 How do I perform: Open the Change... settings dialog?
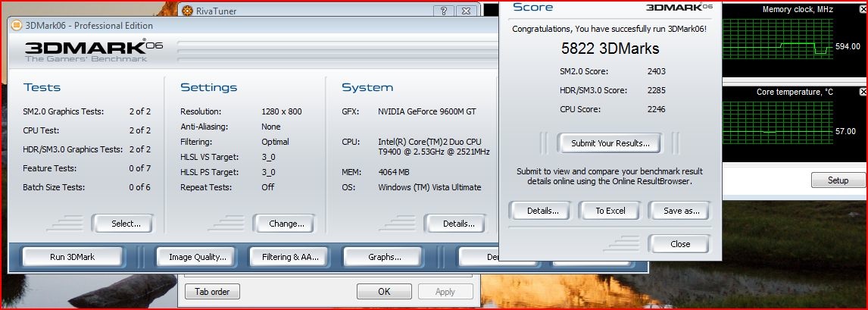coord(285,224)
